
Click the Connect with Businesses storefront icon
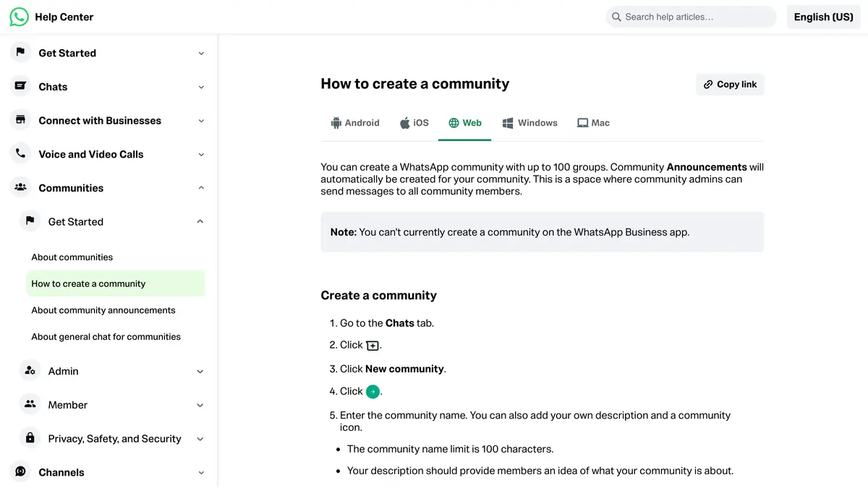(x=20, y=120)
